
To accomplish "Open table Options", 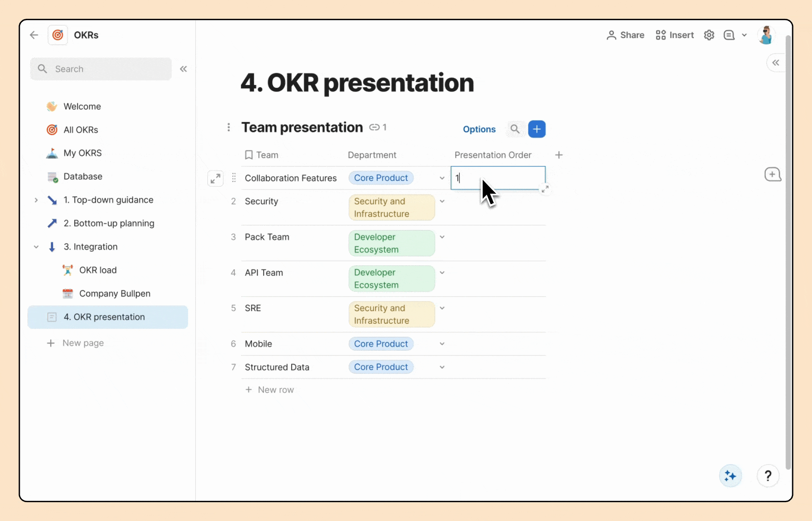I will [x=479, y=129].
